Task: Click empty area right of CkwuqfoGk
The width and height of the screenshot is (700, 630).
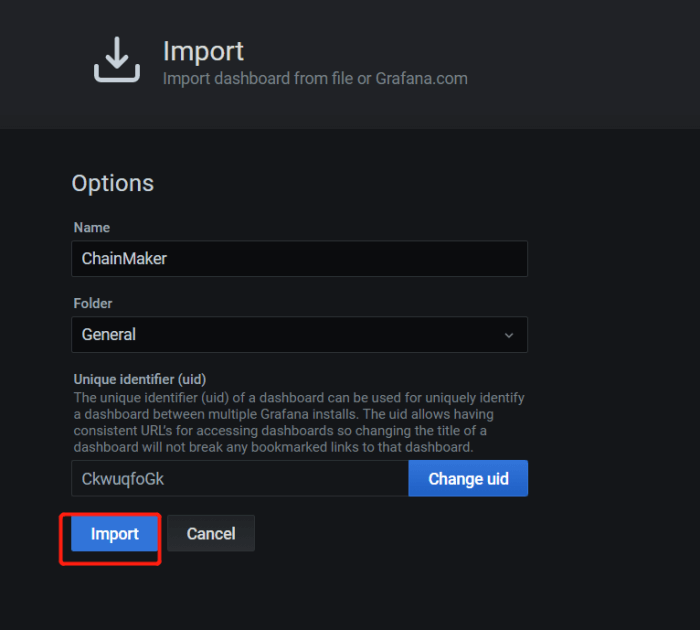Action: 286,479
